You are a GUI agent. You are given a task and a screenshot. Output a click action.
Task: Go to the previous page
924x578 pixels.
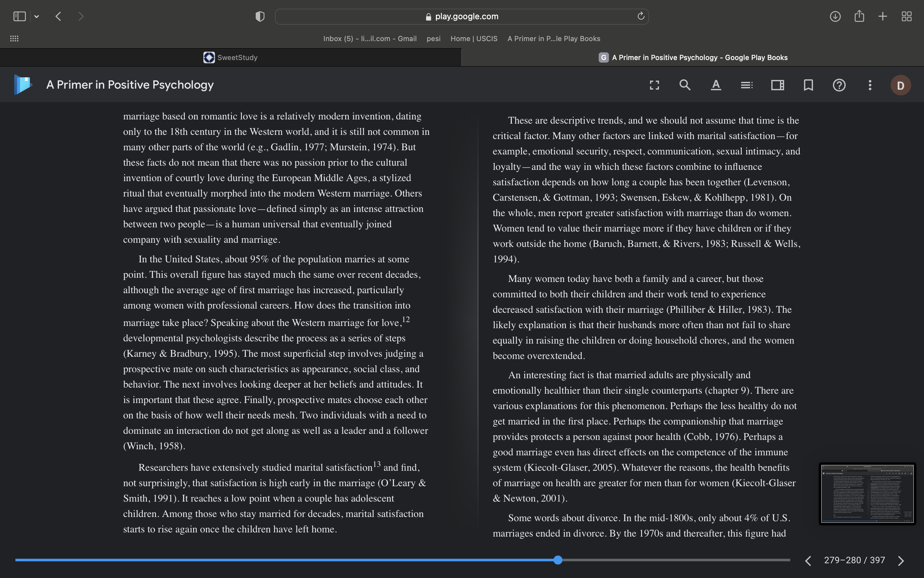tap(808, 560)
